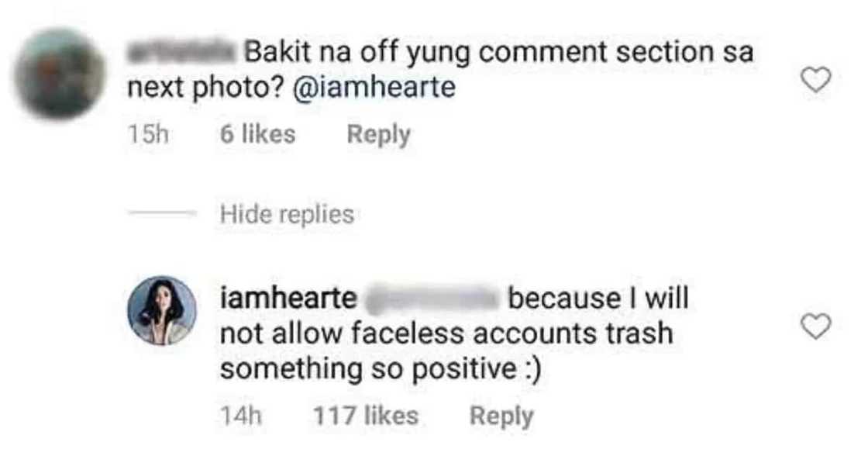This screenshot has height=456, width=868.
Task: Like iamhearte's reply with the heart
Action: pyautogui.click(x=815, y=327)
